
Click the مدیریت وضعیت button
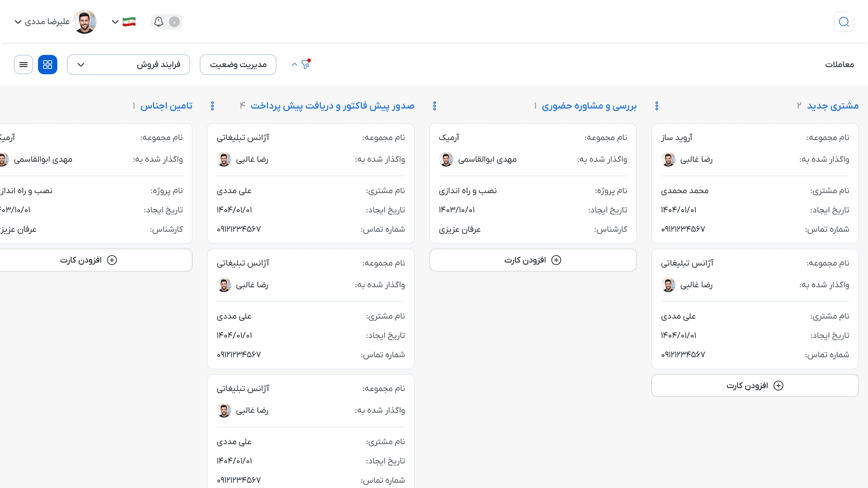pyautogui.click(x=238, y=64)
